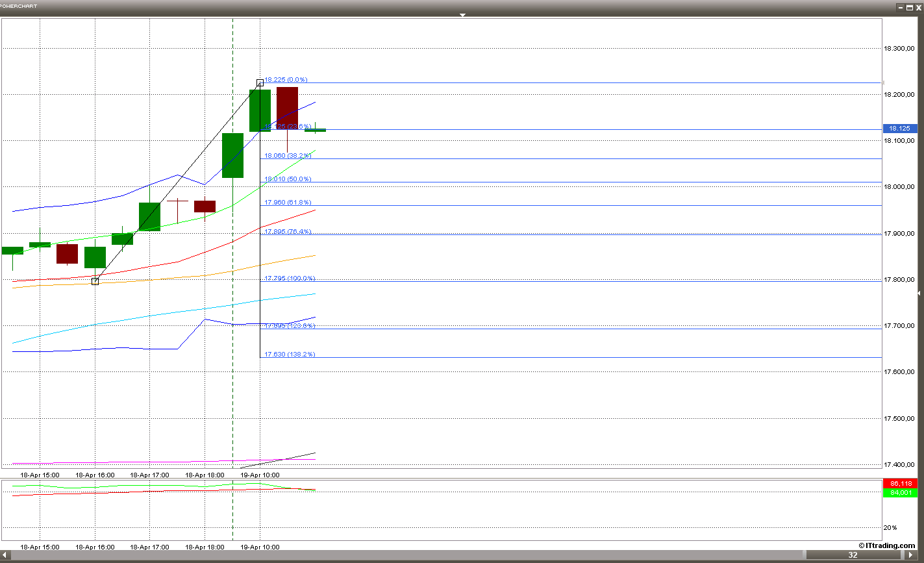
Task: Click the 19-Apr 10:00 label under the price chart
Action: tap(260, 475)
